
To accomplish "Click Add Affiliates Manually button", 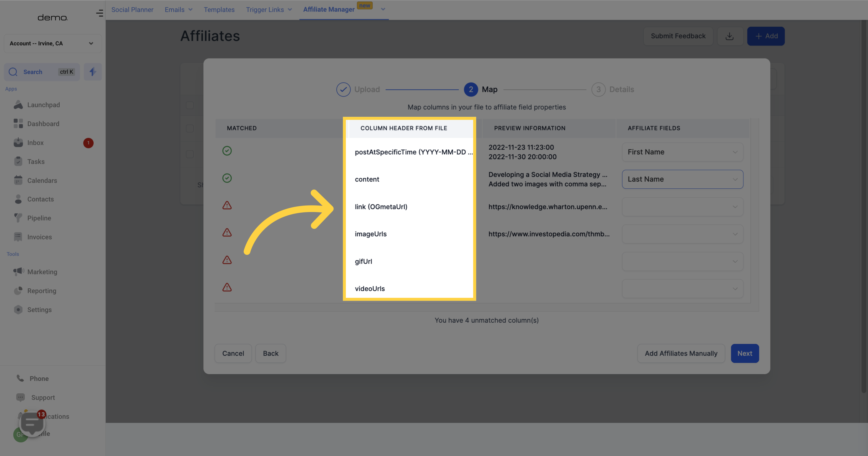I will [x=681, y=353].
